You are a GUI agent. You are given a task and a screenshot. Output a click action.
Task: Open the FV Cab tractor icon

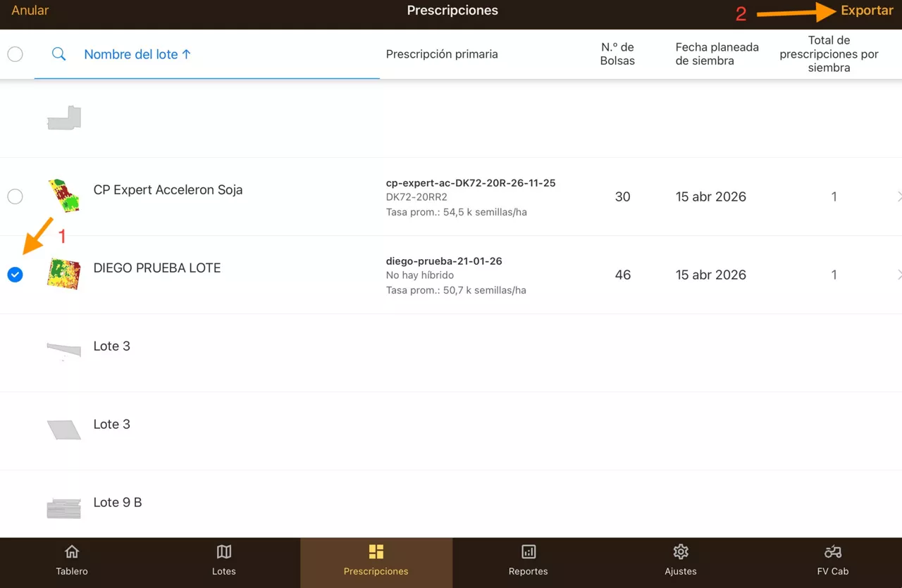tap(832, 551)
